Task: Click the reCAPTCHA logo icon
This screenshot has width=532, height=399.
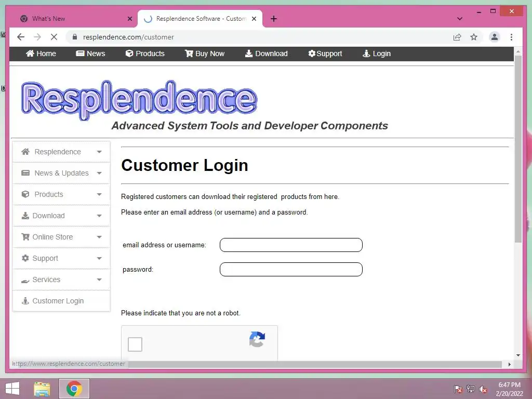Action: [257, 339]
